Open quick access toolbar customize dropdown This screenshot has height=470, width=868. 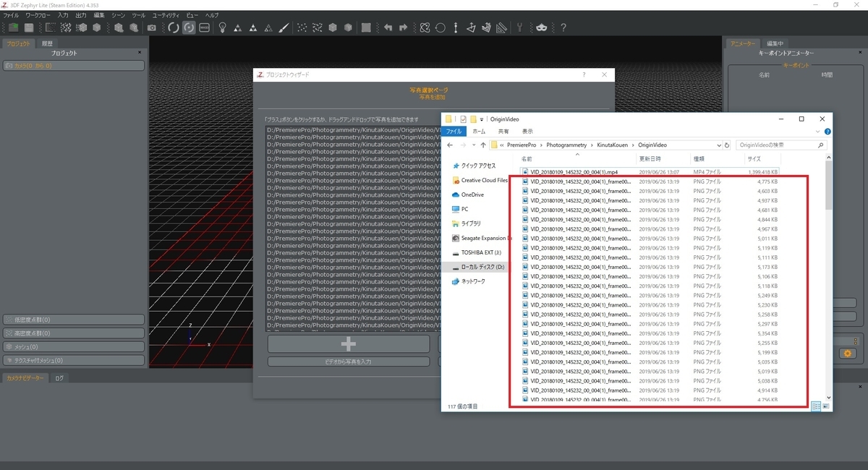point(482,119)
